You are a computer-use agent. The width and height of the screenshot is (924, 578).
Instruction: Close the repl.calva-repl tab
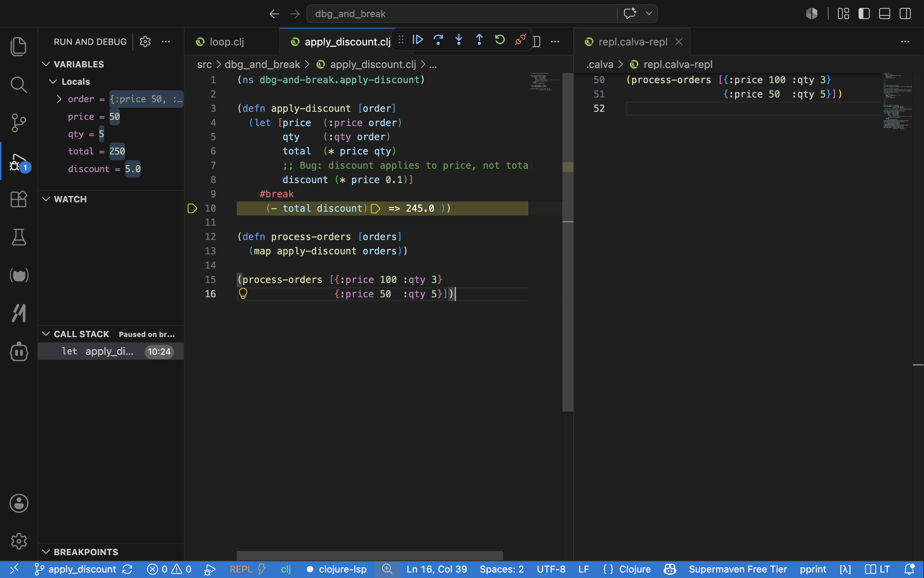pyautogui.click(x=678, y=42)
